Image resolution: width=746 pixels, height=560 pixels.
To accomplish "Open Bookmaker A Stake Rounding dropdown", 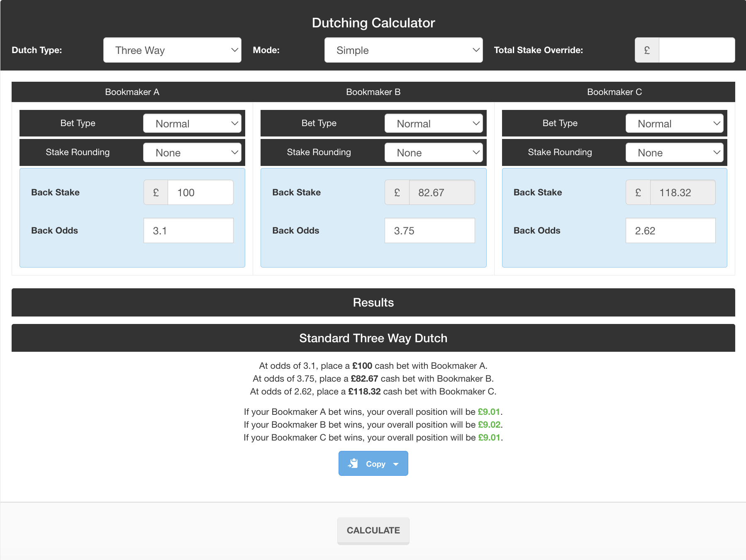I will pos(192,153).
